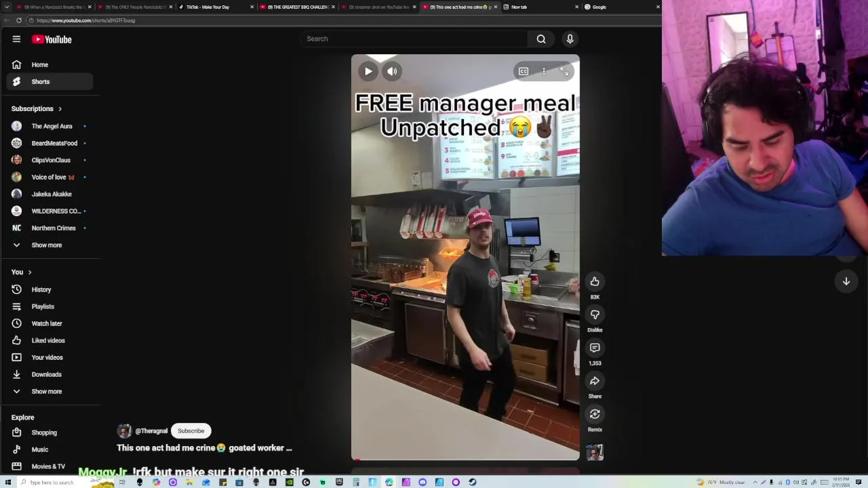
Task: Open the Windows Start menu
Action: pos(7,483)
